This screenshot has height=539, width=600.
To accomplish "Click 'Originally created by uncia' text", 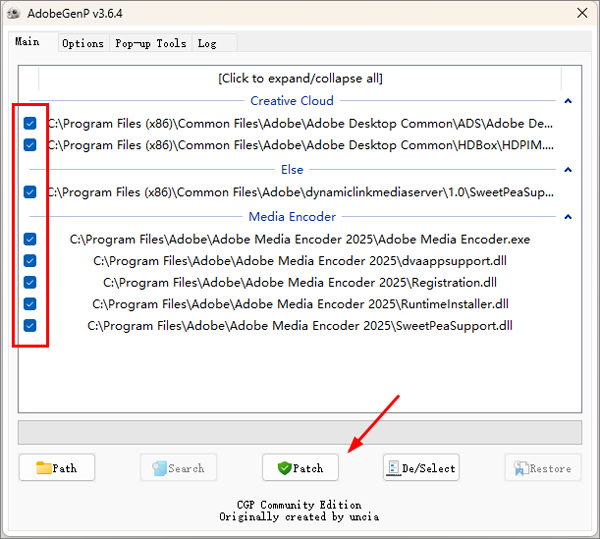I will [x=299, y=517].
